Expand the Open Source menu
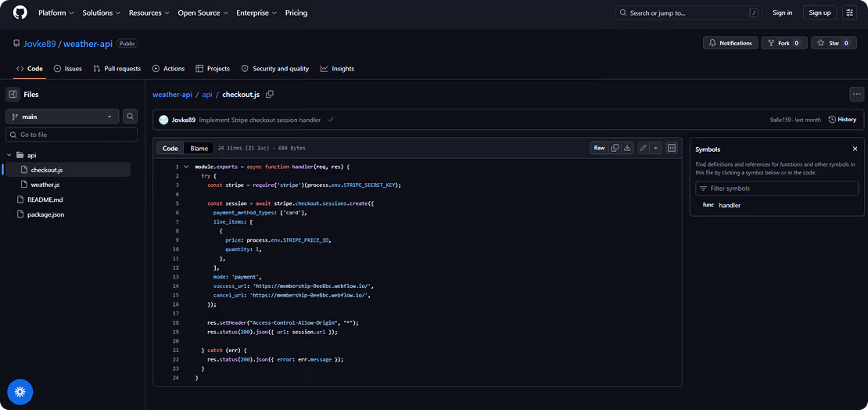This screenshot has width=868, height=410. click(x=203, y=13)
